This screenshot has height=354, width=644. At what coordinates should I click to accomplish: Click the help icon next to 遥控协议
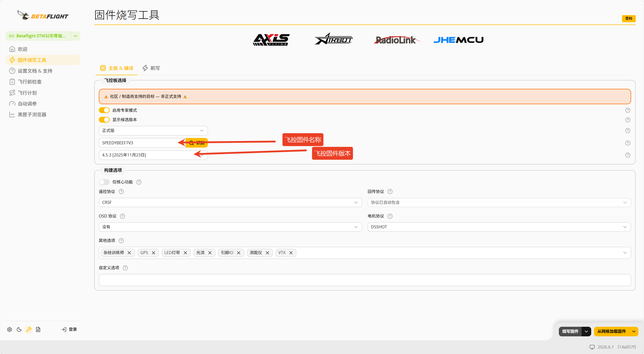121,192
